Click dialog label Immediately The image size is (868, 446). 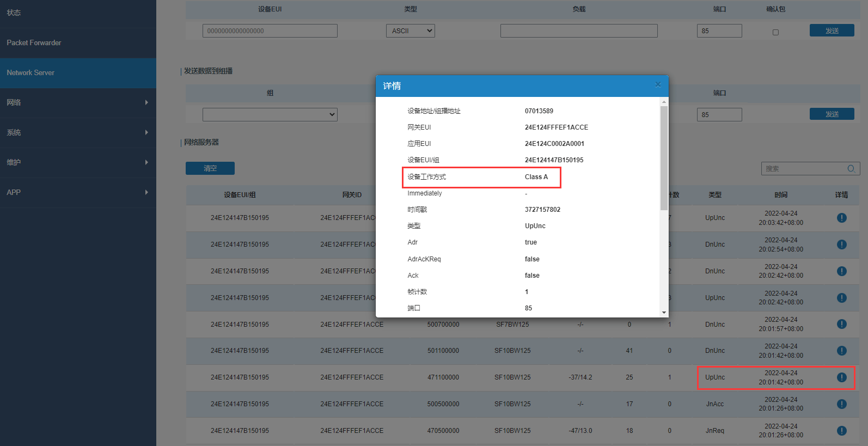click(x=425, y=193)
